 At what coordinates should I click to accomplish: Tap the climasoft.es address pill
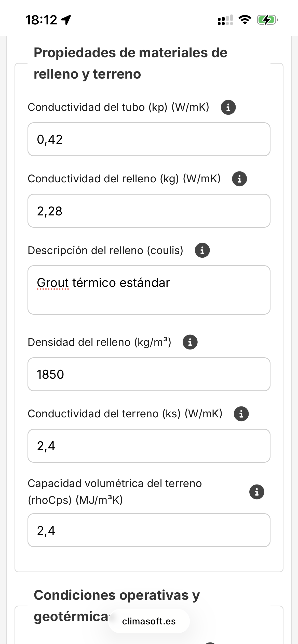tap(149, 621)
